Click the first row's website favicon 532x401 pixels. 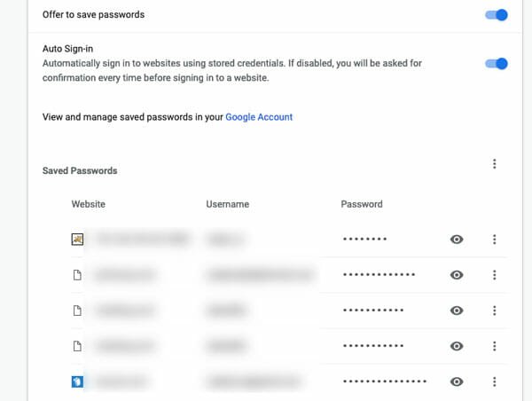point(77,240)
